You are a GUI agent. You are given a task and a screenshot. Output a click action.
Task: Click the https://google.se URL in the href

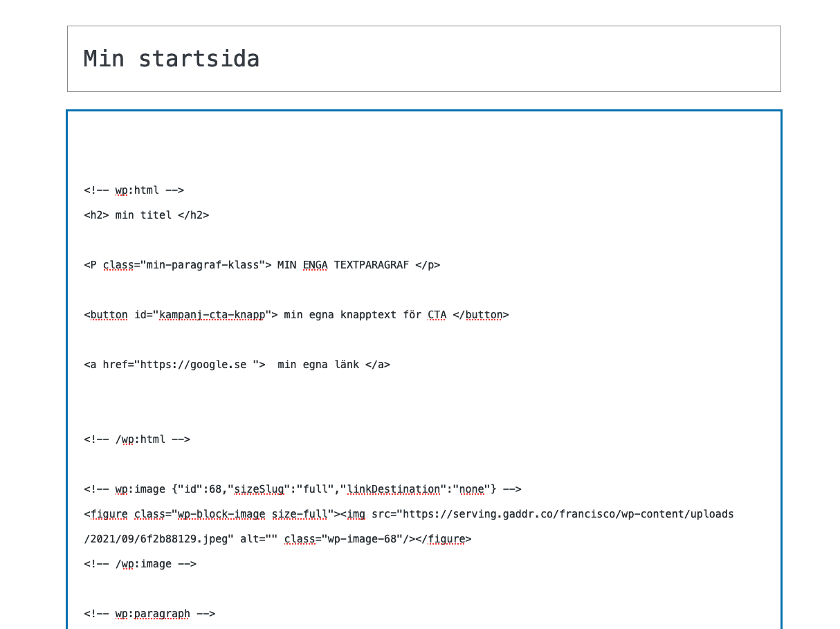(193, 365)
